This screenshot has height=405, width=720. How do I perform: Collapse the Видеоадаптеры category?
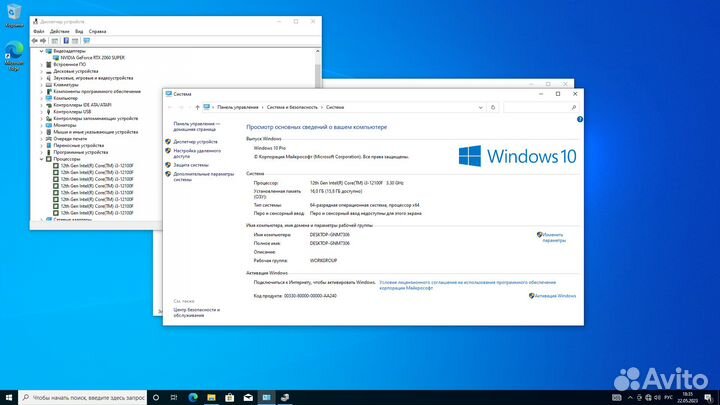41,51
